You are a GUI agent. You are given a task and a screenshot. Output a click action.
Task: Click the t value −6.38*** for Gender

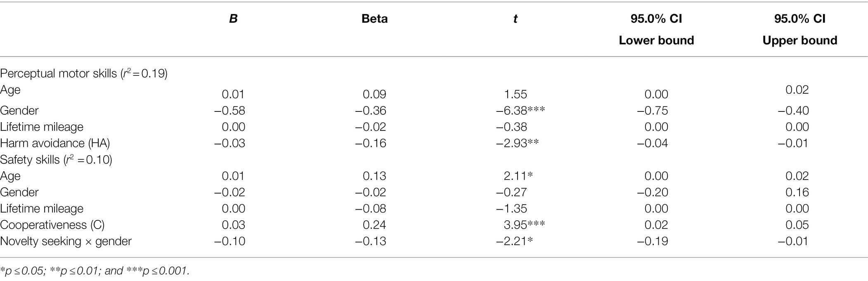(x=520, y=111)
